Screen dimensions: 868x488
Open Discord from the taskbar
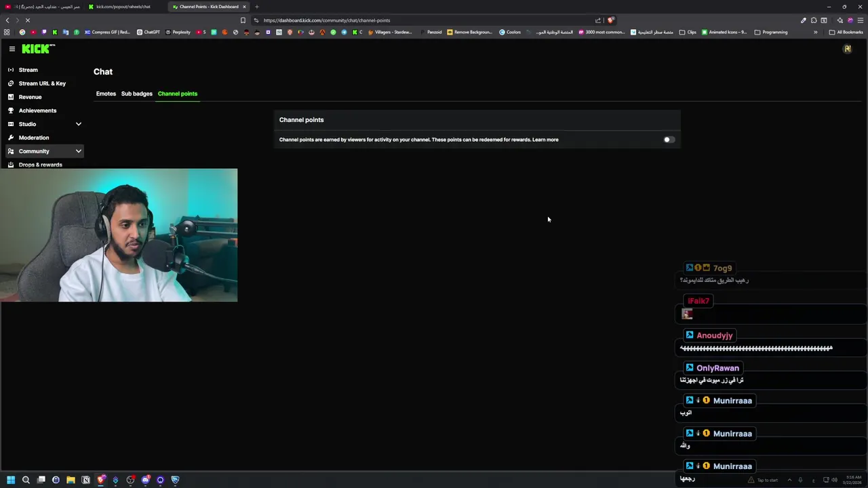point(145,480)
